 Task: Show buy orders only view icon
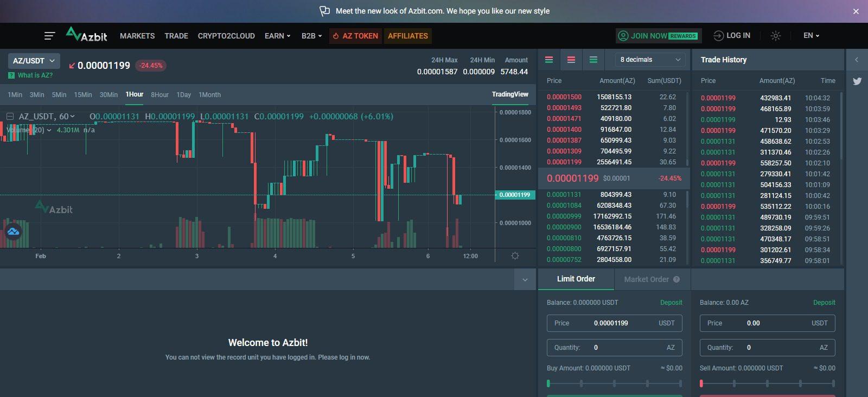pyautogui.click(x=593, y=60)
